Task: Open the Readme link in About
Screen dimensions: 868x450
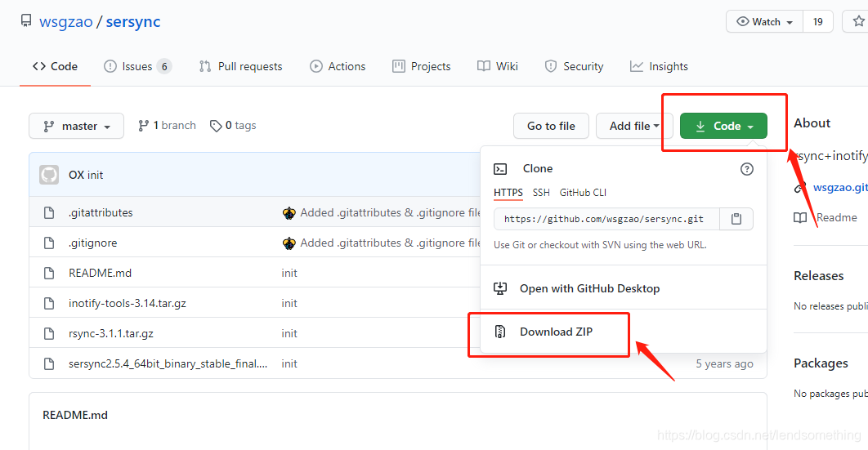Action: click(836, 217)
